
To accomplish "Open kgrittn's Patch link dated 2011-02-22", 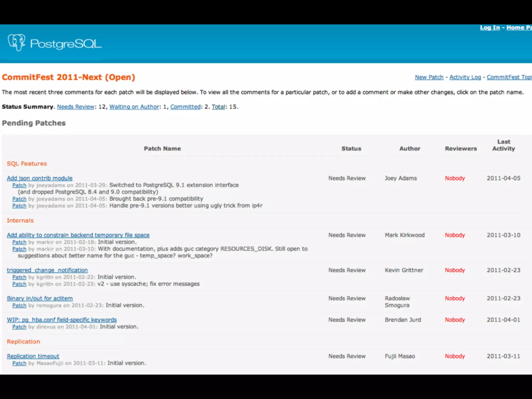I will [x=19, y=277].
